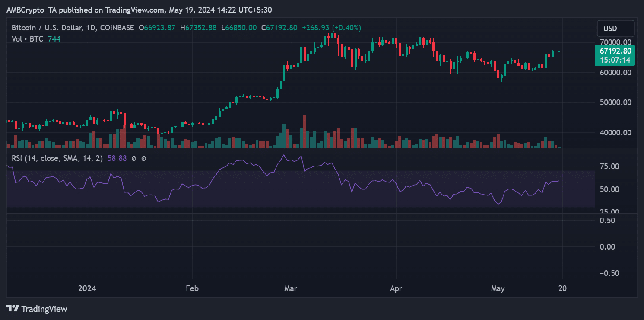
Task: Click the second ∅ symbol after RSI value
Action: click(144, 158)
